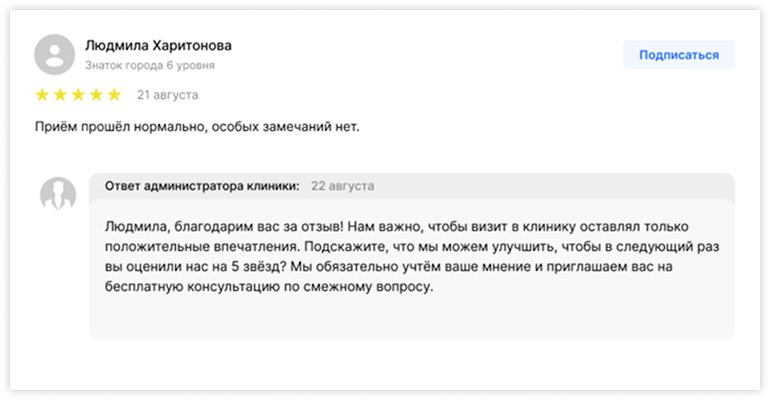
Task: Select the second yellow rating star
Action: coord(60,95)
